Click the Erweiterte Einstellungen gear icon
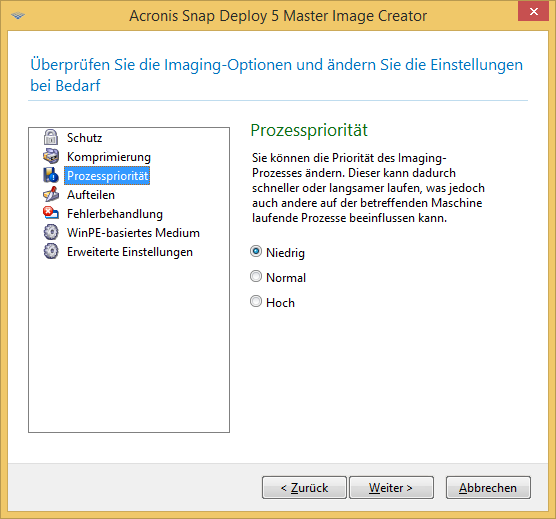Viewport: 556px width, 519px height. [x=51, y=251]
